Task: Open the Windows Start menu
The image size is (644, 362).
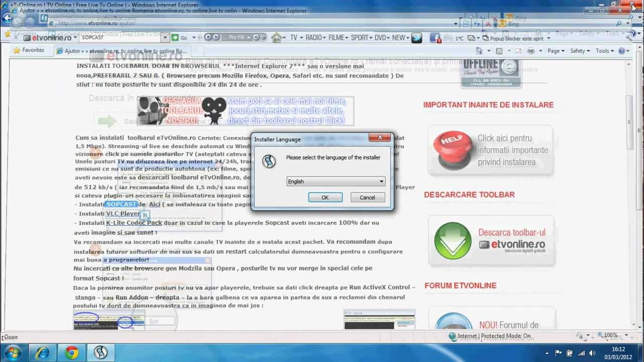Action: coord(12,352)
